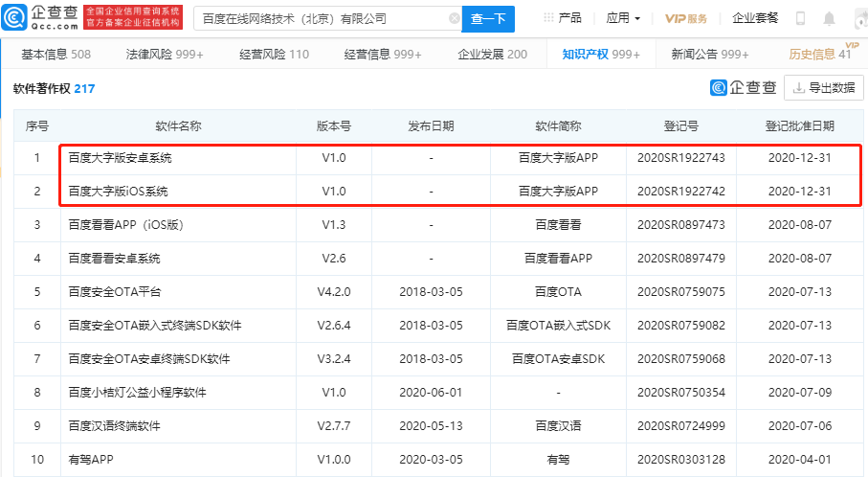The width and height of the screenshot is (868, 477).
Task: Click the 登记号 column header
Action: [x=680, y=126]
